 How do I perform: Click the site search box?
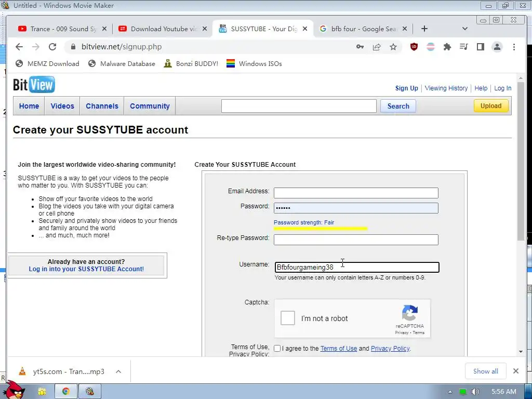tap(299, 106)
